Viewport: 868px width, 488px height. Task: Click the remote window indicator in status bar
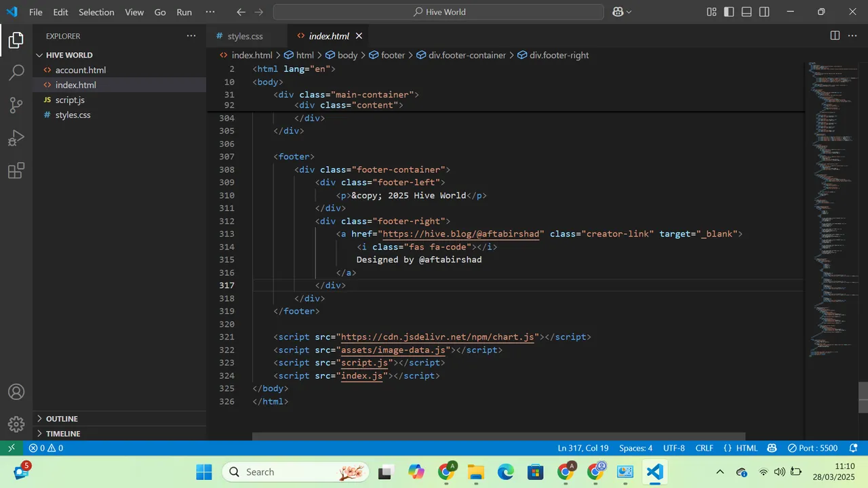tap(11, 448)
